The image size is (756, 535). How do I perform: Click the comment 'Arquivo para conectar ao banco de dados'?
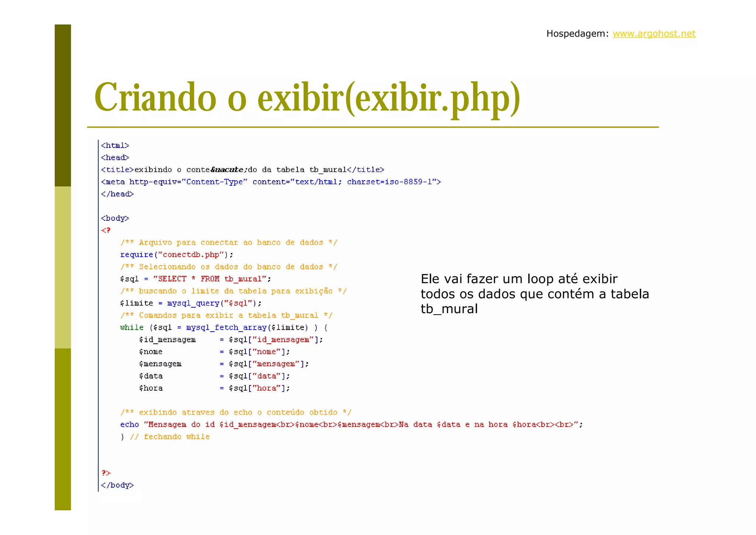[228, 243]
